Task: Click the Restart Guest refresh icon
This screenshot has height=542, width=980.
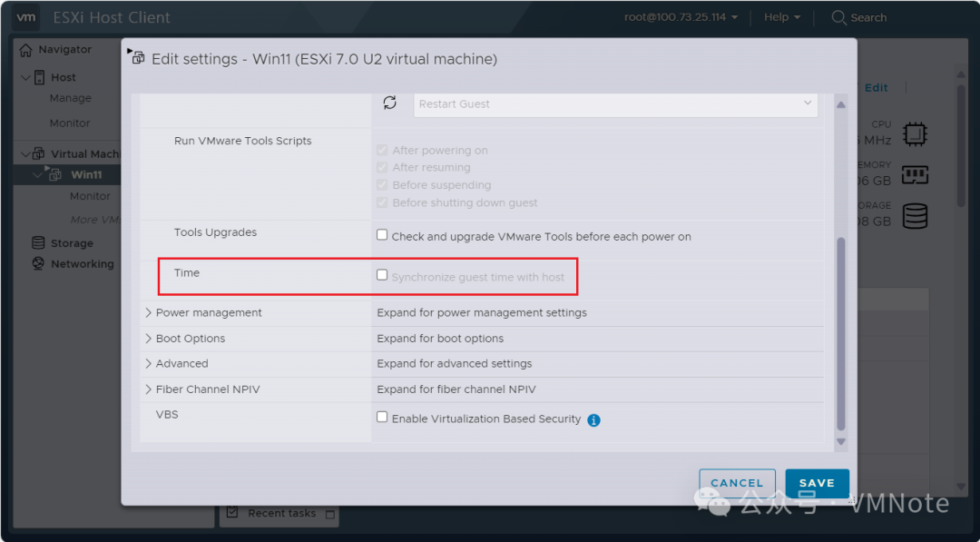Action: (x=390, y=103)
